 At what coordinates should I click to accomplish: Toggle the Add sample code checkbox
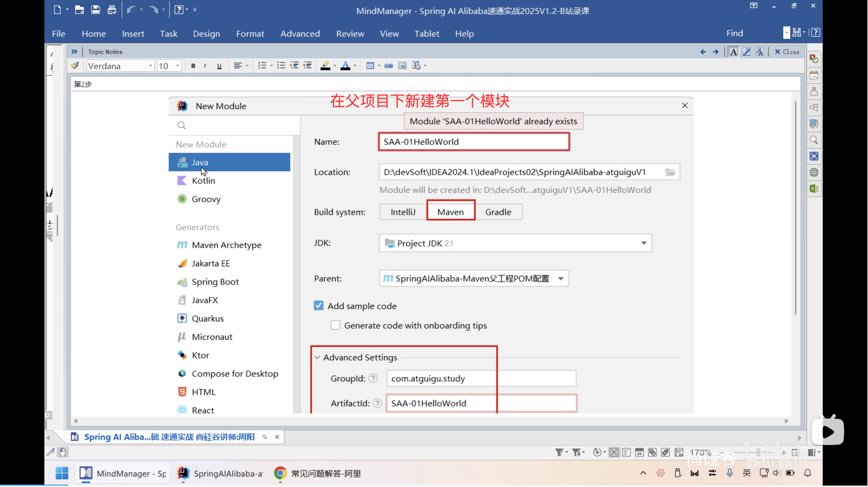(319, 306)
